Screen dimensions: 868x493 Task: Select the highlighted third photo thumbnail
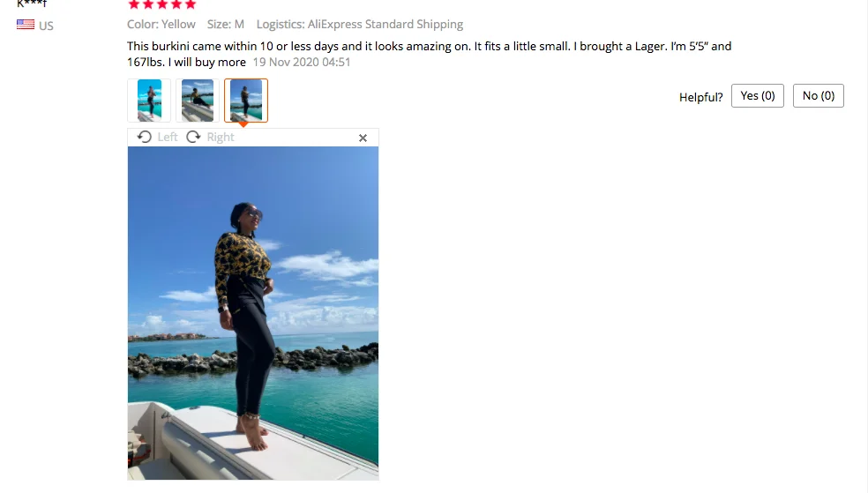coord(246,101)
